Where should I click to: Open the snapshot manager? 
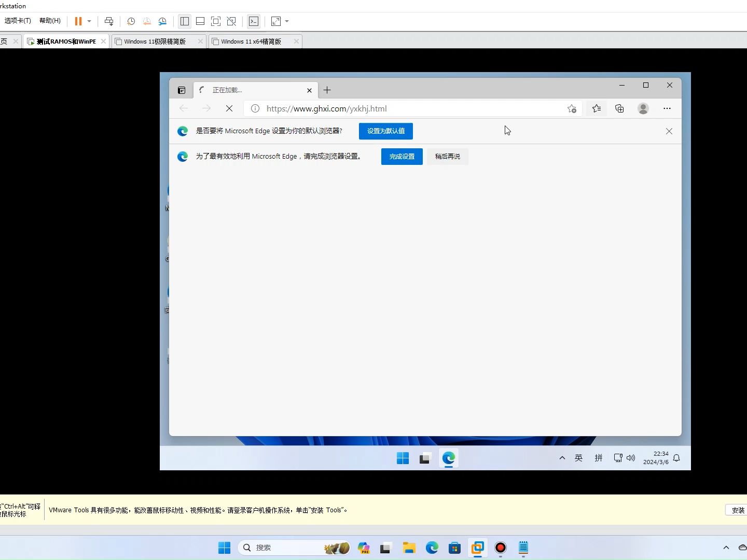point(162,21)
